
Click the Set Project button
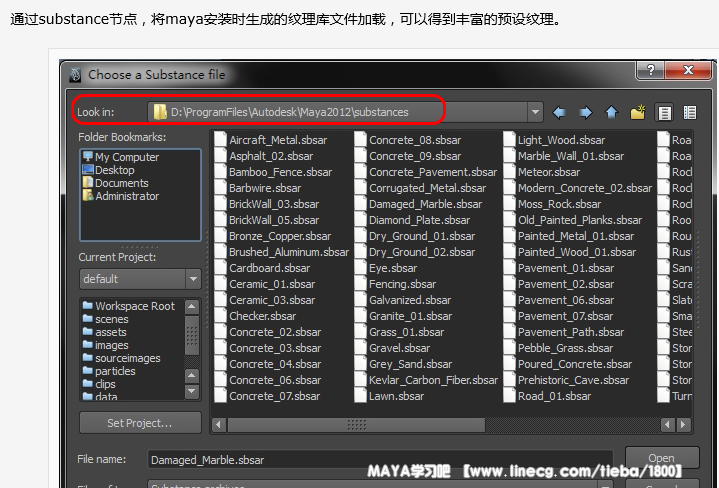(x=140, y=423)
